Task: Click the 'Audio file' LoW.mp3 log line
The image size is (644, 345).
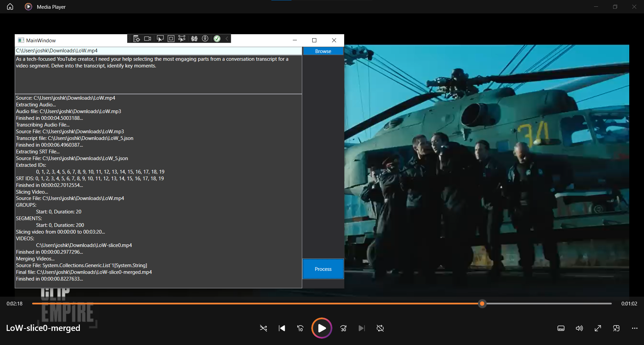Action: (x=68, y=111)
